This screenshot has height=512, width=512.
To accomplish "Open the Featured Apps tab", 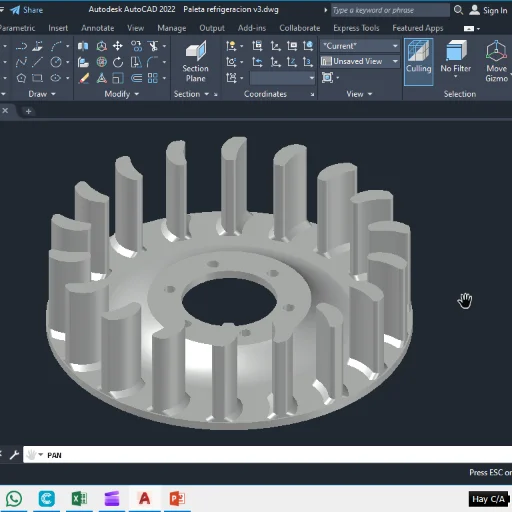I will point(418,28).
